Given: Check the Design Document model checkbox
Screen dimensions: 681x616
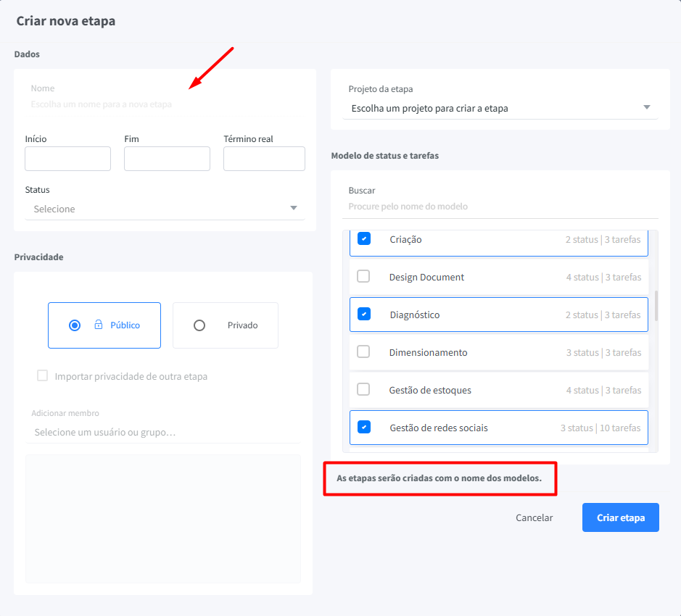Looking at the screenshot, I should 363,276.
